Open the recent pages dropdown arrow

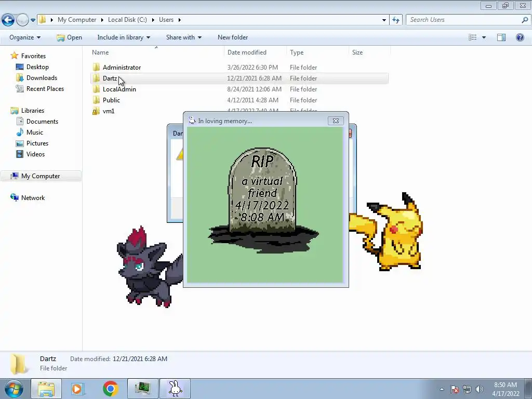(33, 20)
